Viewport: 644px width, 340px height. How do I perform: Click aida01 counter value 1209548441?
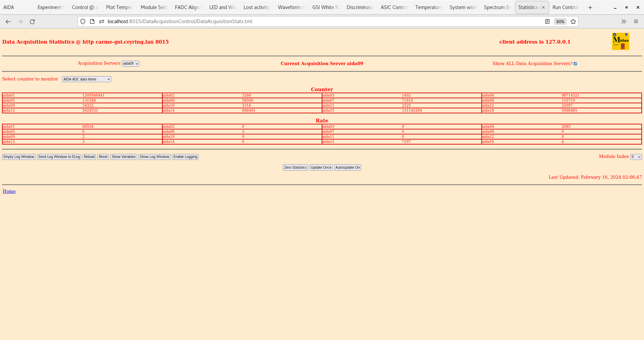[x=93, y=95]
